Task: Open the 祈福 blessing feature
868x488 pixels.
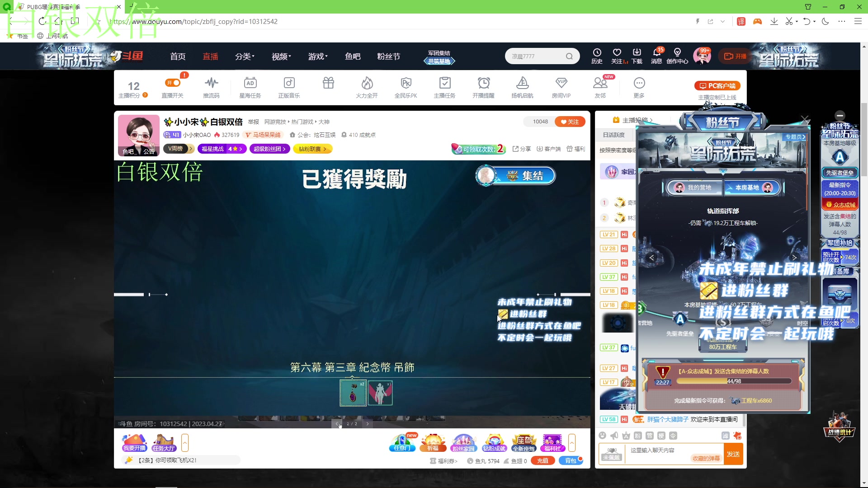Action: (x=433, y=443)
